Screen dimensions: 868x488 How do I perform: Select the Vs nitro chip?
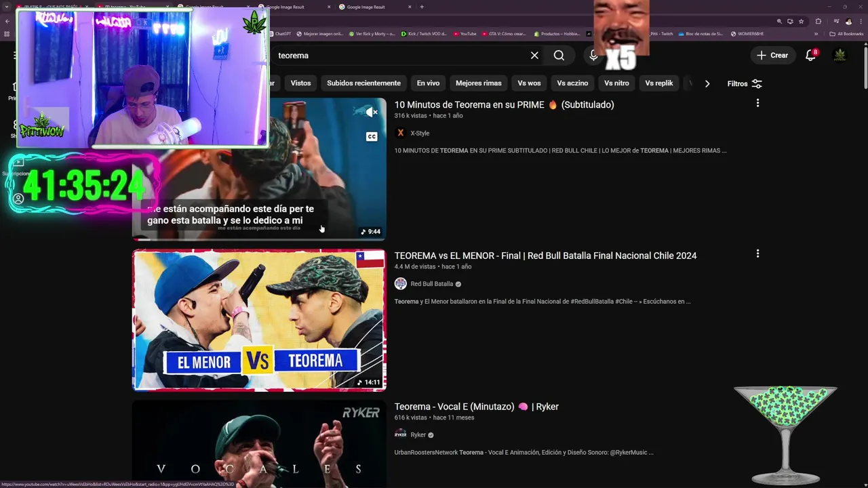click(616, 83)
